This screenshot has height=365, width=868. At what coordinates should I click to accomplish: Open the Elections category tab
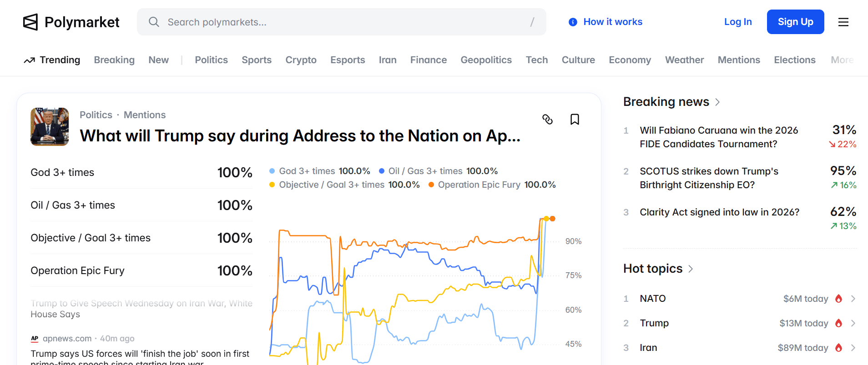[795, 60]
